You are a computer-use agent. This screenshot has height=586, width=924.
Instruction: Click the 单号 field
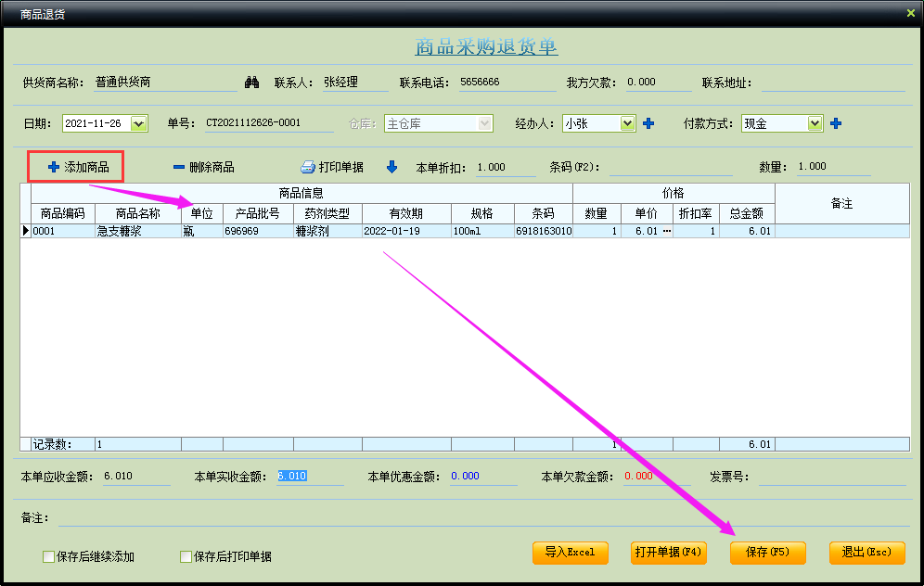click(x=269, y=123)
